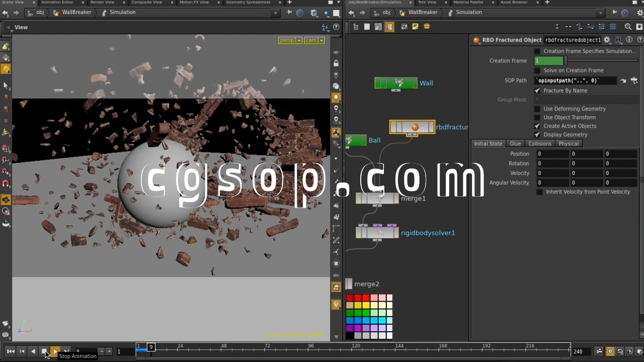Screen dimensions: 644x362
Task: Toggle real-time playback clock
Action: coord(610,351)
